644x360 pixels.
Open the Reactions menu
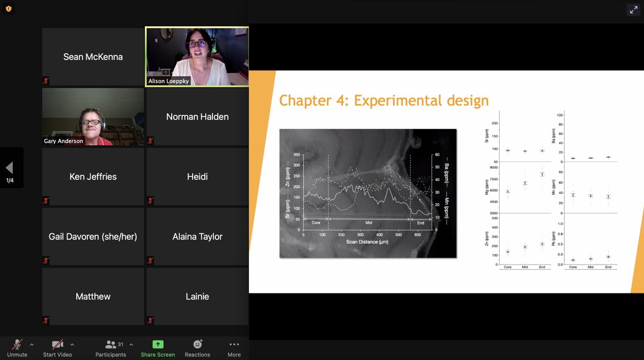click(x=197, y=348)
